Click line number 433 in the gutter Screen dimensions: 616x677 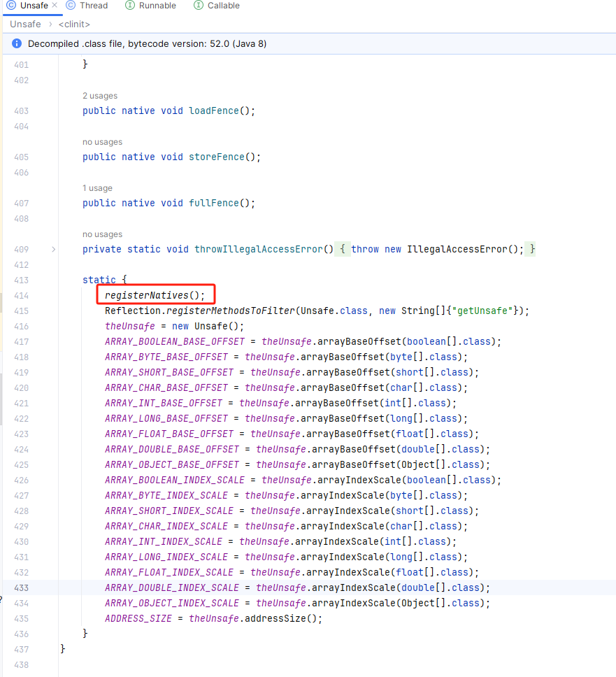[21, 587]
